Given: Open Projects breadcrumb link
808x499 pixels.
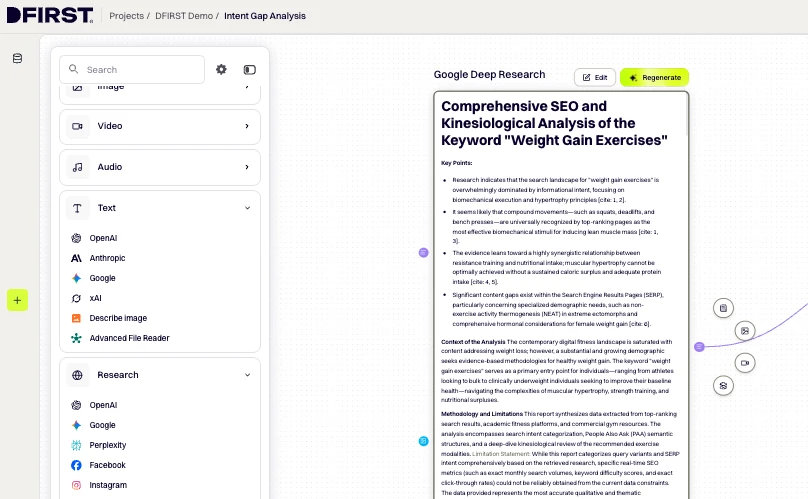Looking at the screenshot, I should click(126, 16).
